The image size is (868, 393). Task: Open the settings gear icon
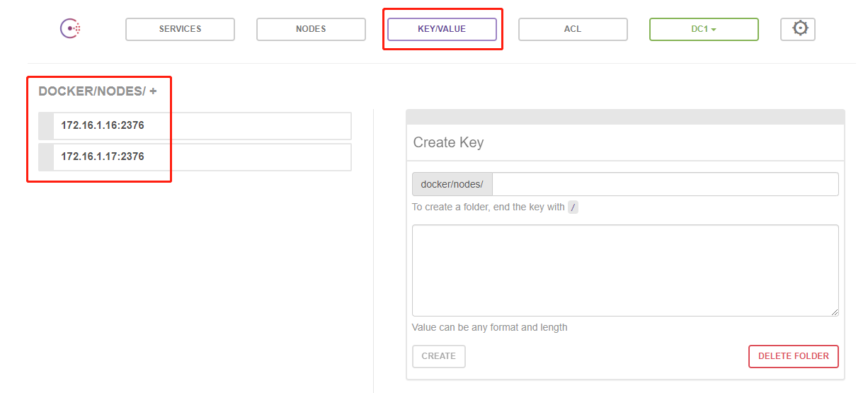[x=799, y=29]
